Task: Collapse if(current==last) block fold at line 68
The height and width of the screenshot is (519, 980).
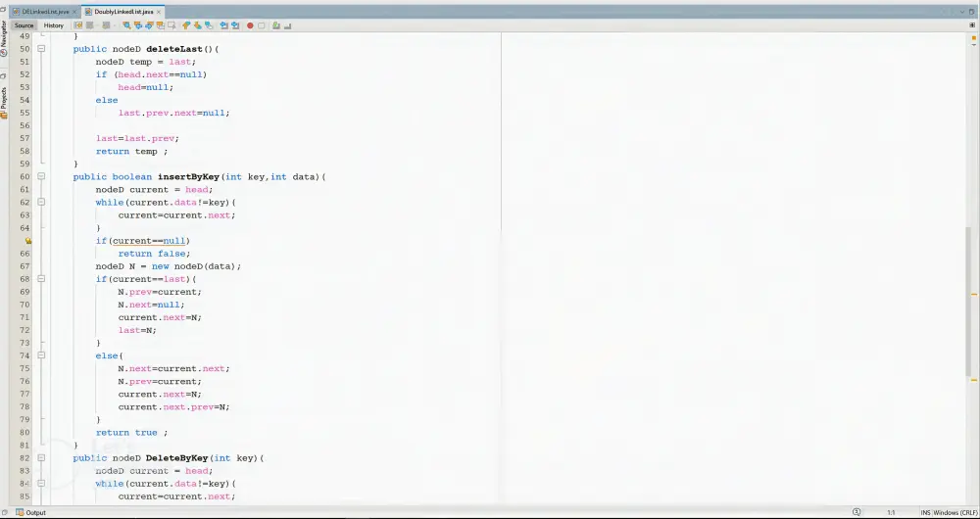Action: click(41, 279)
